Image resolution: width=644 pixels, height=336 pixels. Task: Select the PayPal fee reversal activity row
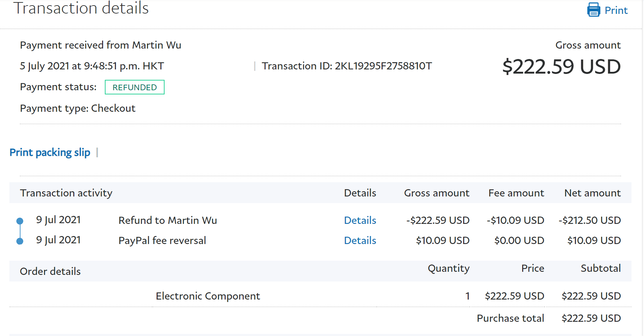[x=162, y=241]
